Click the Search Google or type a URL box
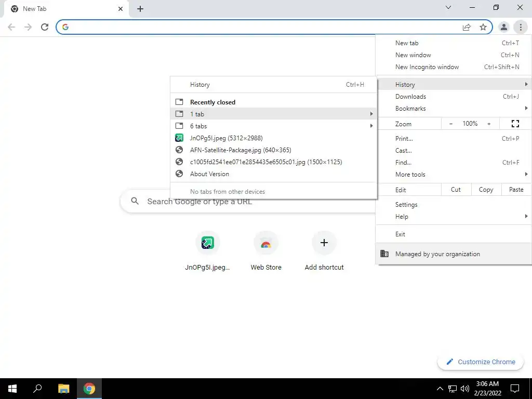Viewport: 532px width, 399px height. click(248, 201)
